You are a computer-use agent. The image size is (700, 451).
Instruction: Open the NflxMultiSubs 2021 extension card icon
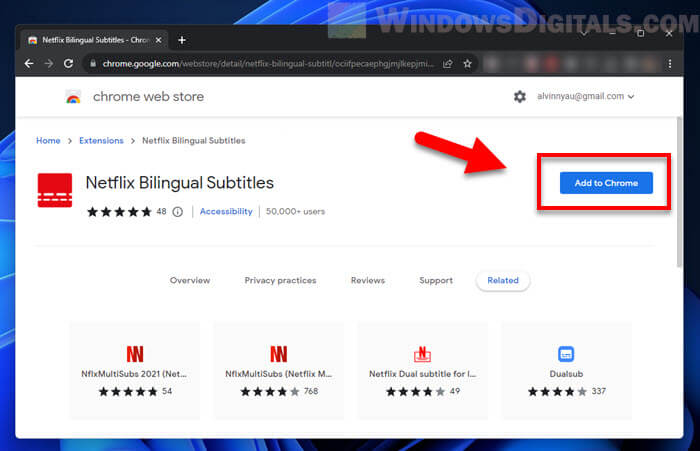tap(135, 354)
